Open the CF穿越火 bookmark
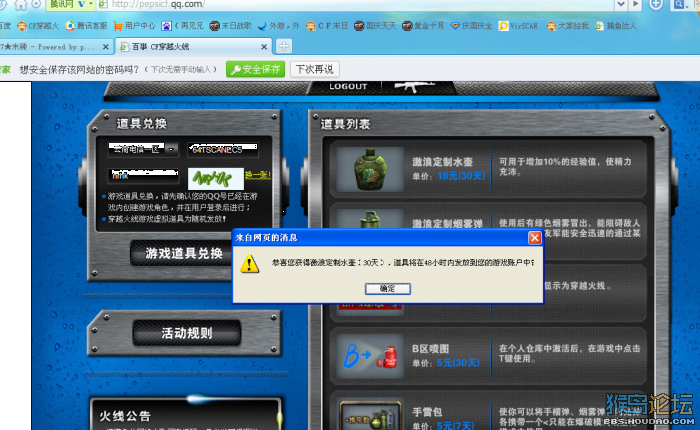The height and width of the screenshot is (430, 700). pos(38,26)
